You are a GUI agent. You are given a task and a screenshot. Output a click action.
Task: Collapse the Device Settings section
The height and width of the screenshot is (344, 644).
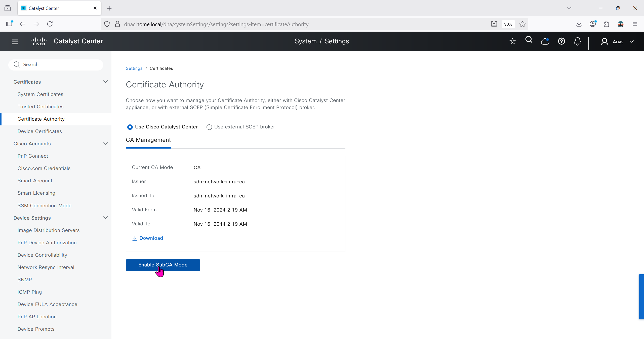point(105,218)
